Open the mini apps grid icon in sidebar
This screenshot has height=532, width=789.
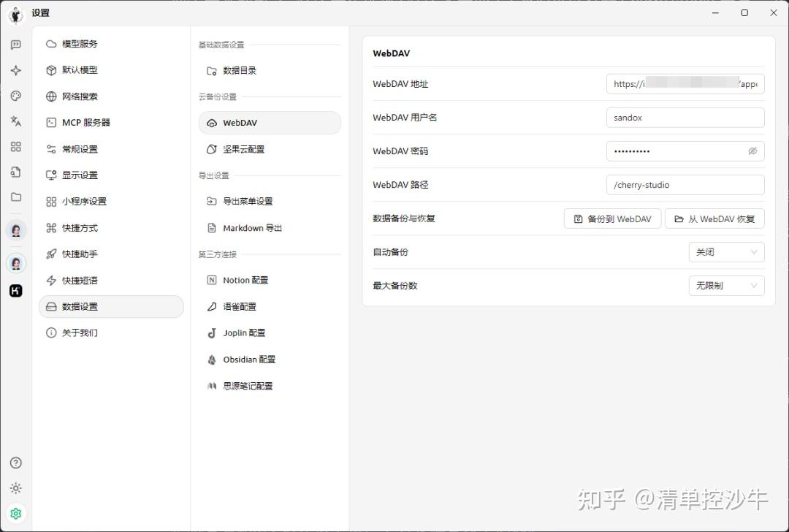[15, 146]
